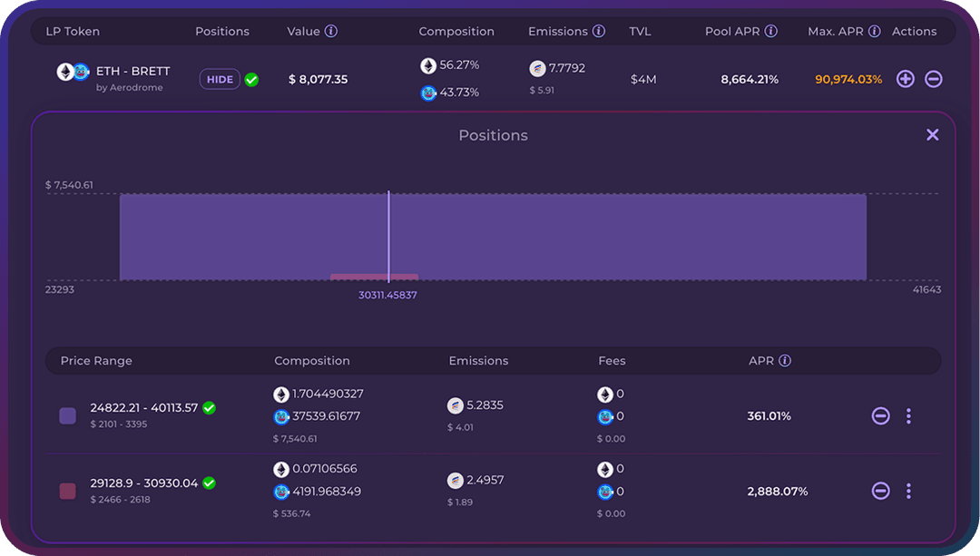Click the info icon beside Emissions header
This screenshot has height=556, width=980.
point(599,31)
